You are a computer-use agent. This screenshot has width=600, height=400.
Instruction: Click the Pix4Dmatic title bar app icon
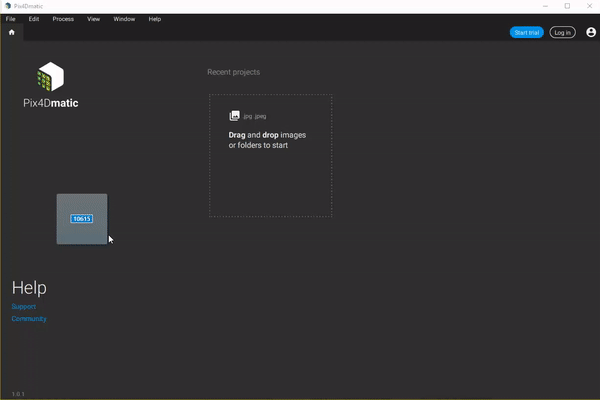point(7,6)
